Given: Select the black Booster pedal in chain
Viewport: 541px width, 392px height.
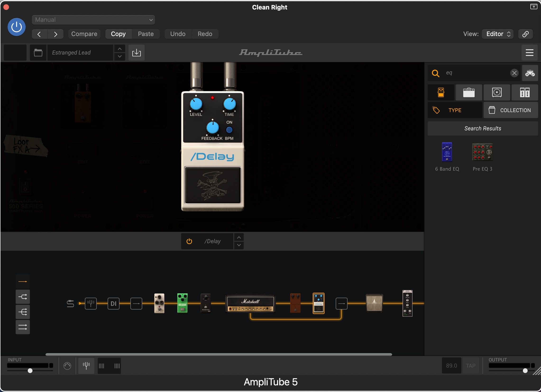Looking at the screenshot, I should (x=206, y=303).
